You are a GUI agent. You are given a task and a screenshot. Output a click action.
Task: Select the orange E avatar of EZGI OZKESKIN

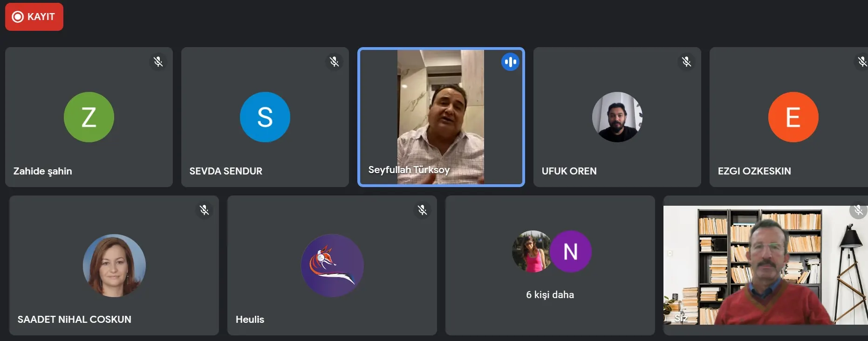(793, 117)
